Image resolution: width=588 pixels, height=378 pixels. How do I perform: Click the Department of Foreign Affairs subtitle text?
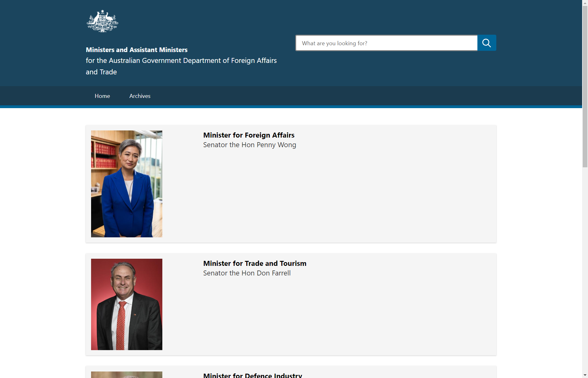pyautogui.click(x=181, y=66)
